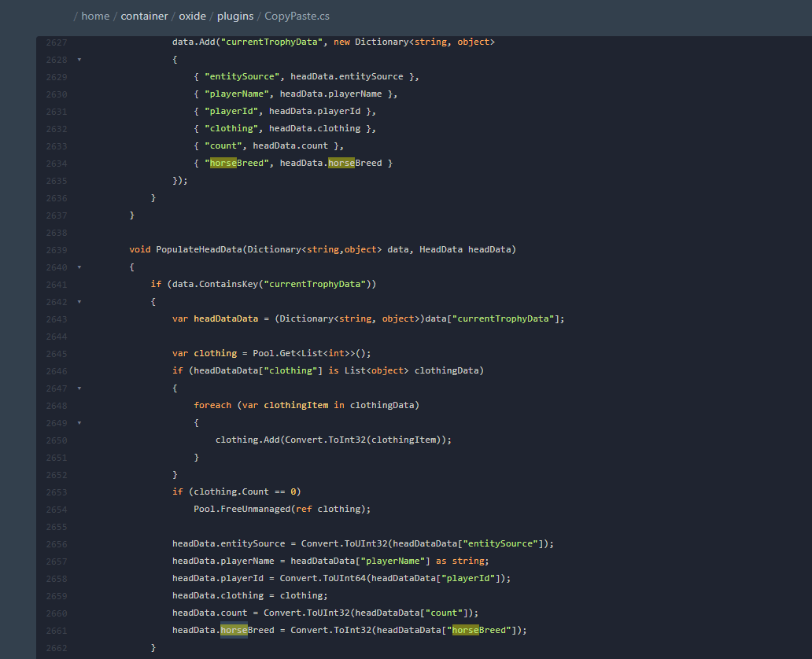Go to the oxide folder breadcrumb
Image resolution: width=812 pixels, height=659 pixels.
[x=193, y=16]
